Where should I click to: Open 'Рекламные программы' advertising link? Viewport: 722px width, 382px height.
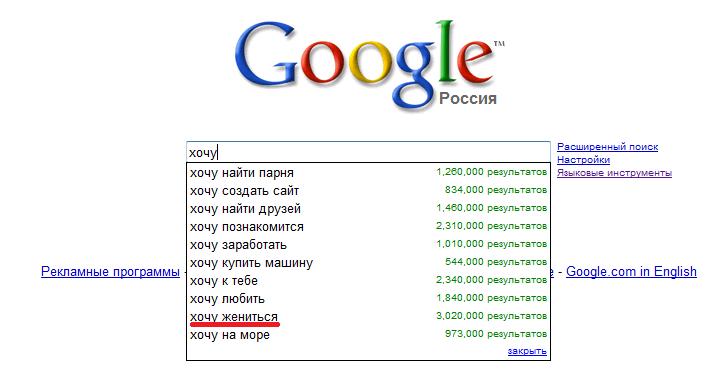click(x=111, y=272)
